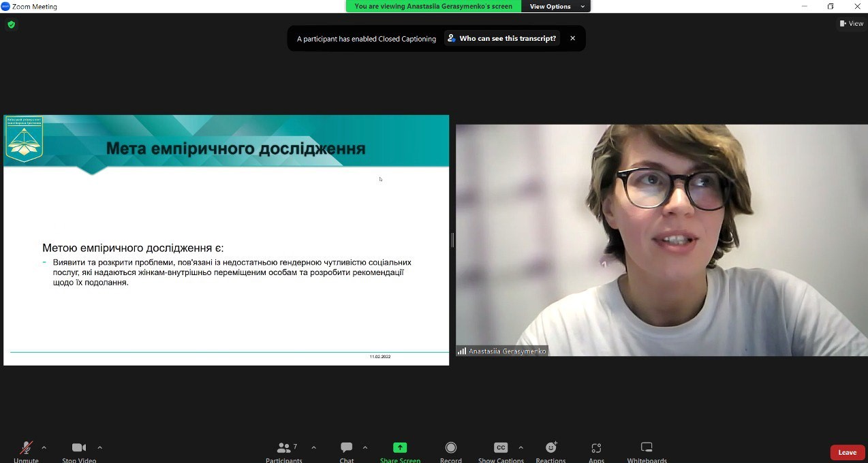Click the people icon in transcript notice
Screen dimensions: 868x463
pyautogui.click(x=451, y=38)
